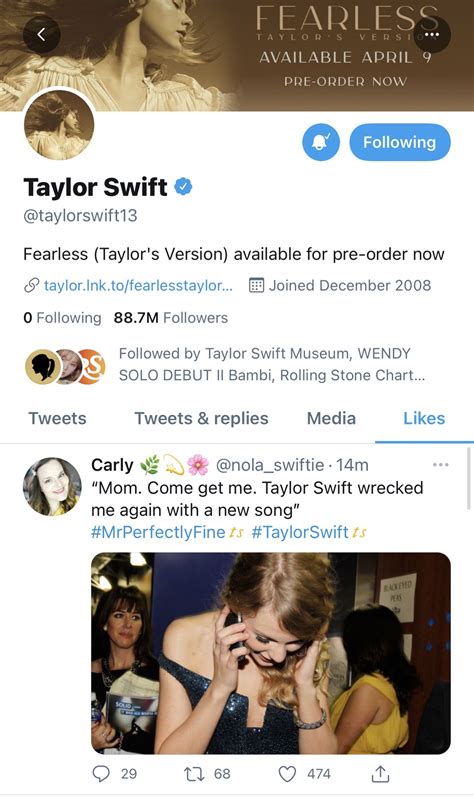
Task: Open the taylor.lnk.to/fearlesstaylor link
Action: [x=138, y=286]
